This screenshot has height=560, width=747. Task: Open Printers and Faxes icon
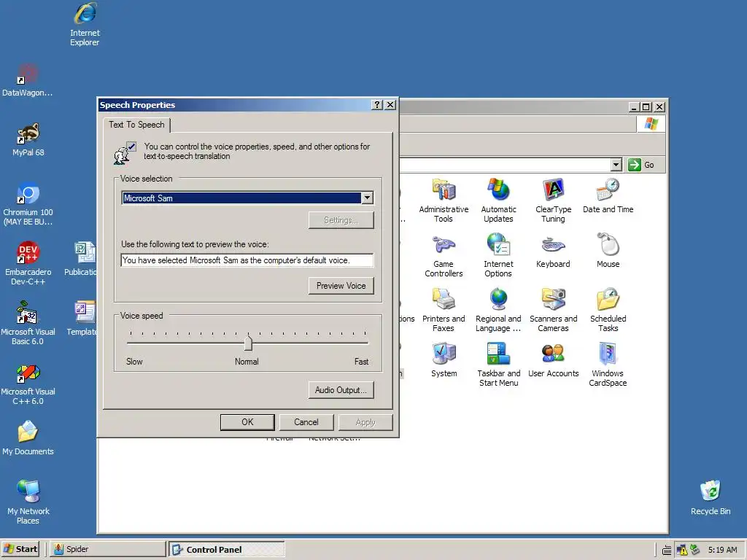click(444, 310)
